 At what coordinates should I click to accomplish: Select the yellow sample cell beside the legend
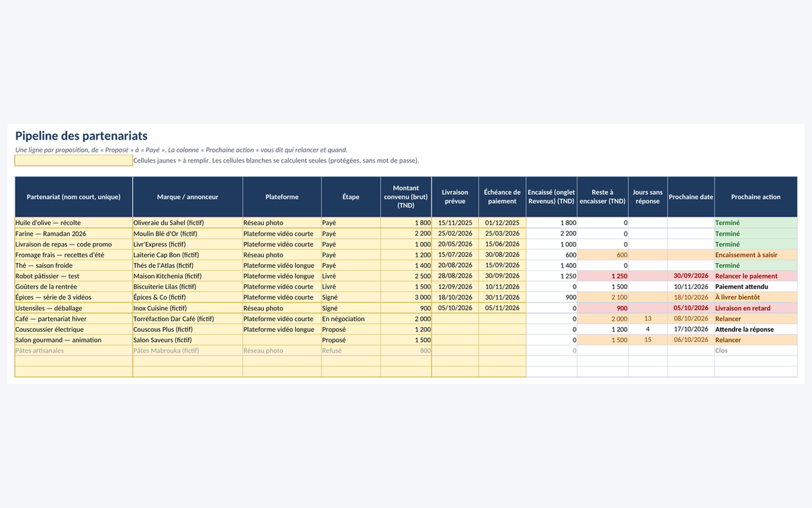74,161
